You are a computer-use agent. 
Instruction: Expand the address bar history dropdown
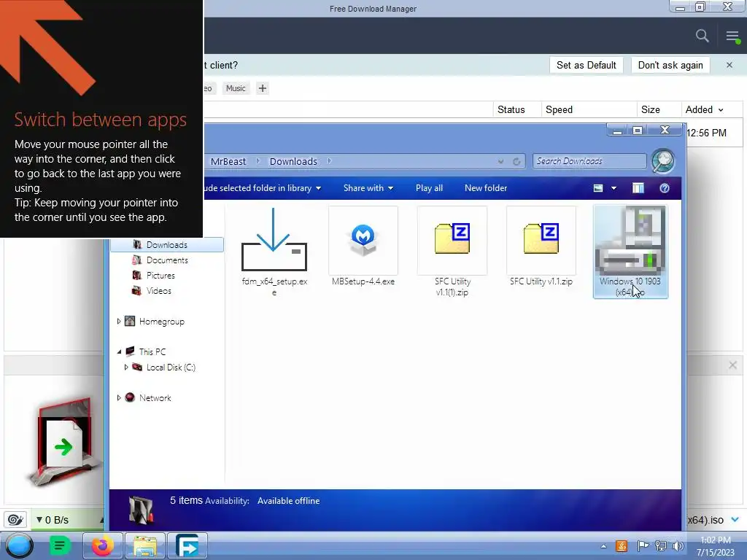point(500,161)
